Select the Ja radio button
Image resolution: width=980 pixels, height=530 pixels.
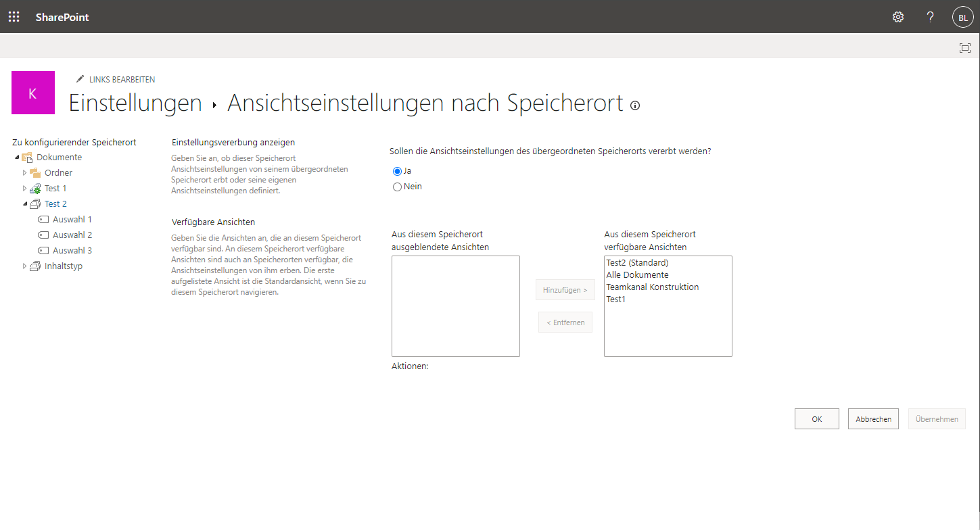397,171
